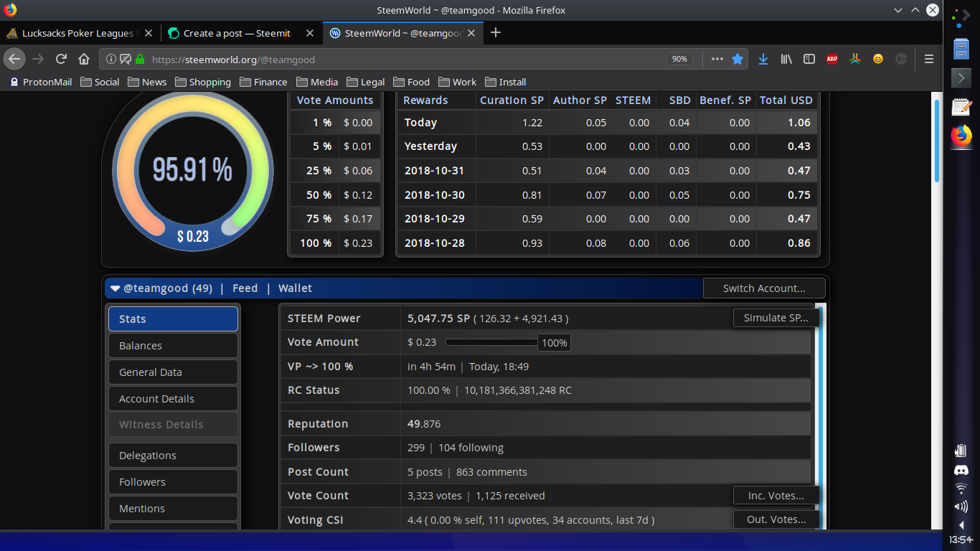Open the volume control tray icon
Screen dimensions: 980x551
click(961, 507)
